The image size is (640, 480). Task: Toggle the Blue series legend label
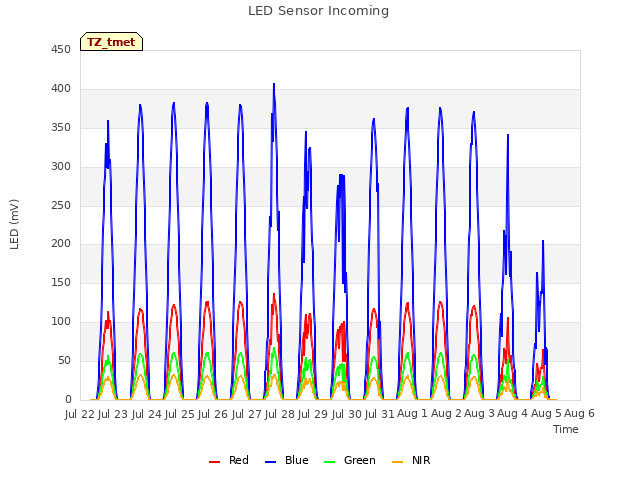pyautogui.click(x=297, y=460)
